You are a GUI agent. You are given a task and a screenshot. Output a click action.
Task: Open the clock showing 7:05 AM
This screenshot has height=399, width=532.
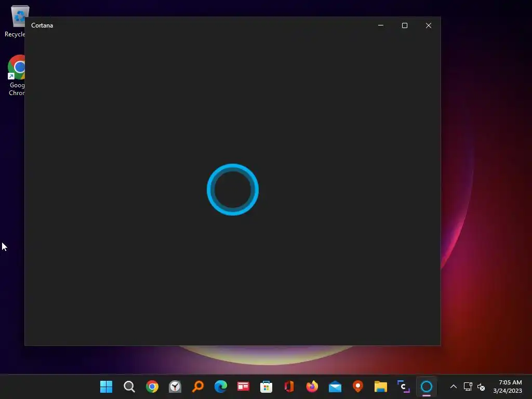pyautogui.click(x=508, y=387)
